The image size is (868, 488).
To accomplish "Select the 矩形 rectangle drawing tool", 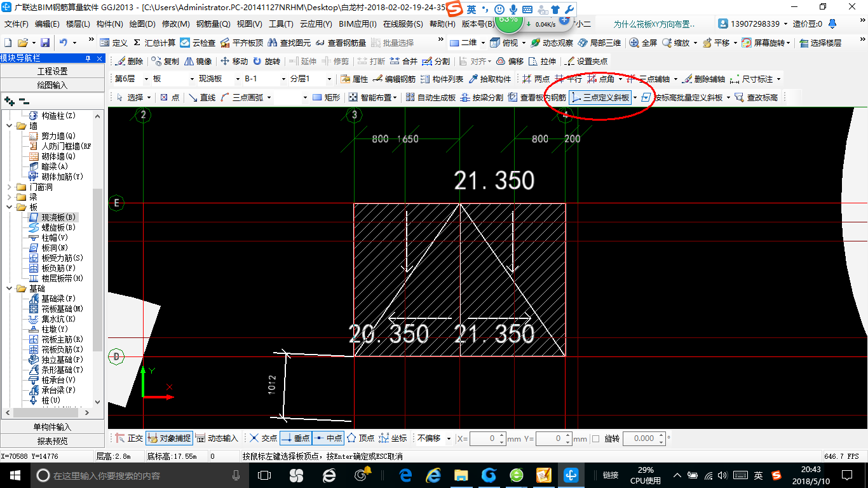I will coord(327,97).
